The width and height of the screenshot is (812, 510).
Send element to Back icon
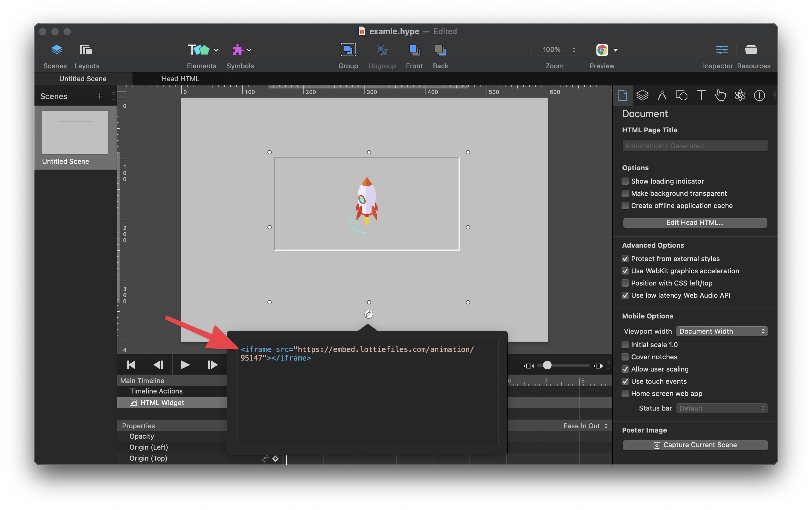[440, 50]
